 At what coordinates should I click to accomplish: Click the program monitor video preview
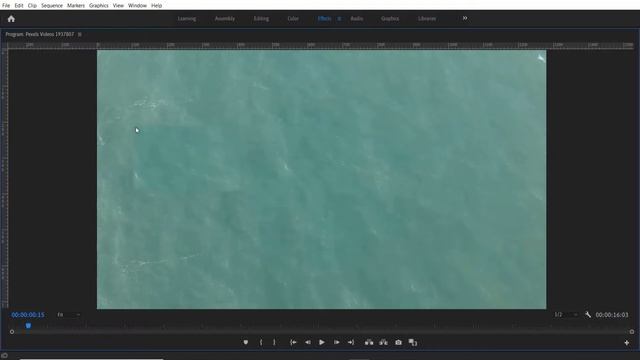coord(321,180)
